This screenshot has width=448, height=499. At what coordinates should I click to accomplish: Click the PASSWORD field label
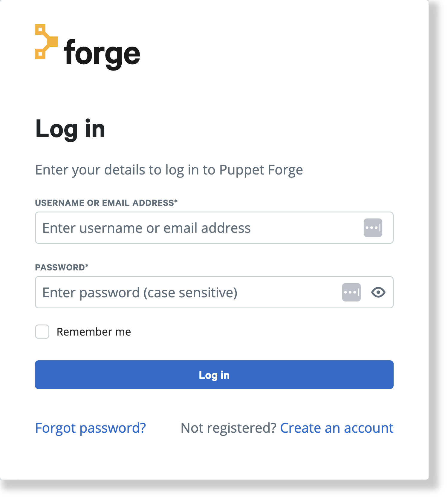[60, 267]
